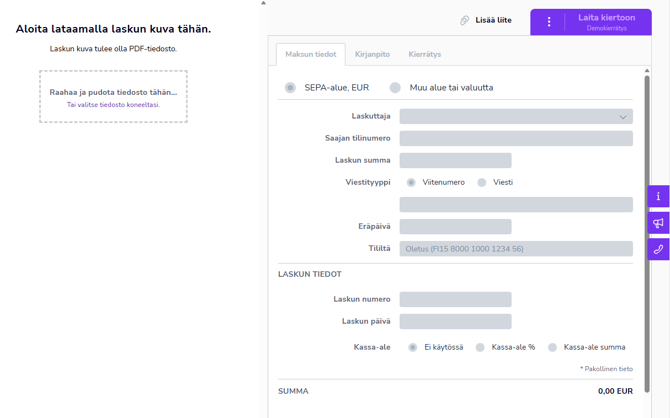
Task: Select Kassa-ale summa radio button
Action: point(552,347)
